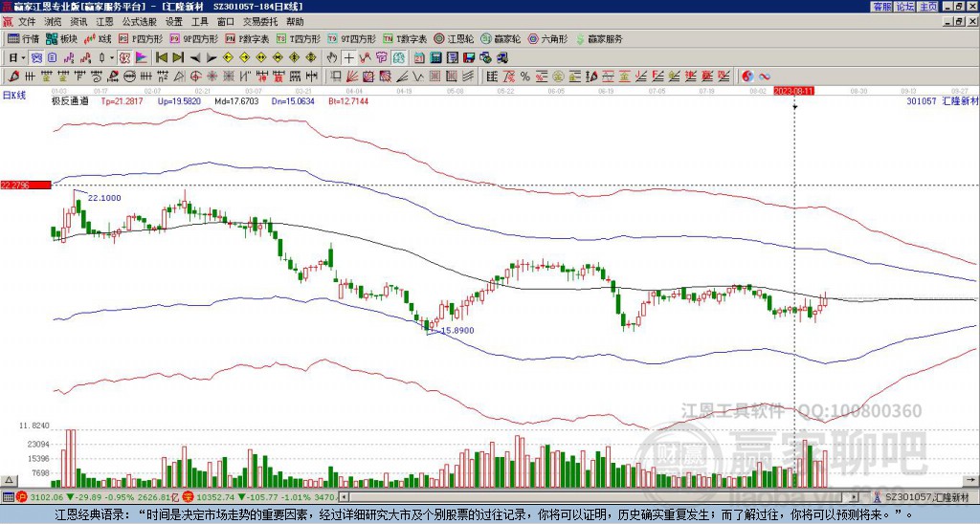Open the 行情 quotes view
Screen dimensions: 980x524
pyautogui.click(x=24, y=38)
